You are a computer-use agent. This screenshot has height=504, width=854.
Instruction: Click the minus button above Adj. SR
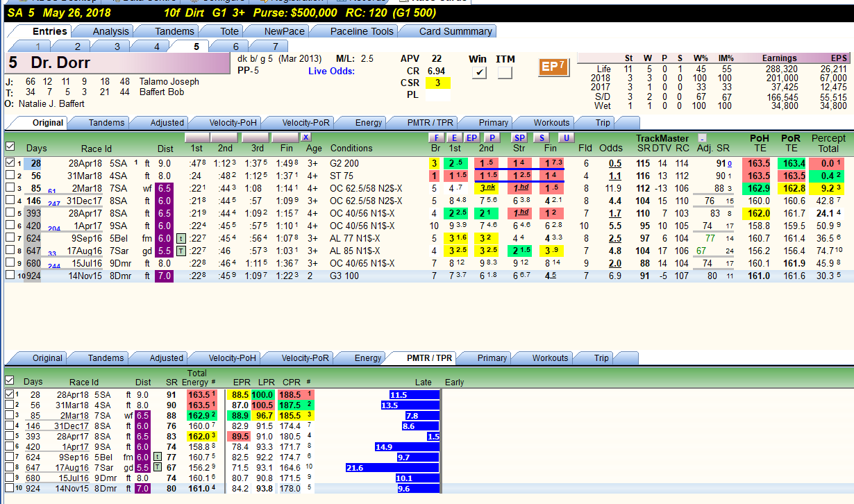click(702, 138)
